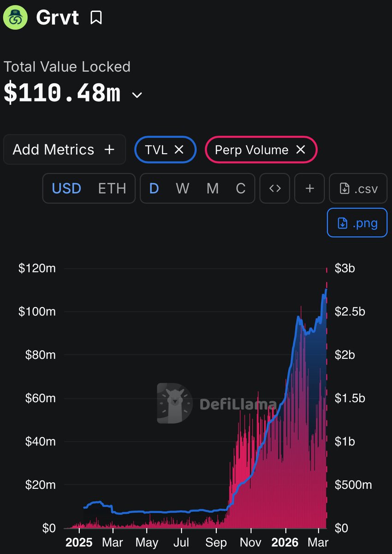Open the Add Metrics menu

(x=64, y=150)
